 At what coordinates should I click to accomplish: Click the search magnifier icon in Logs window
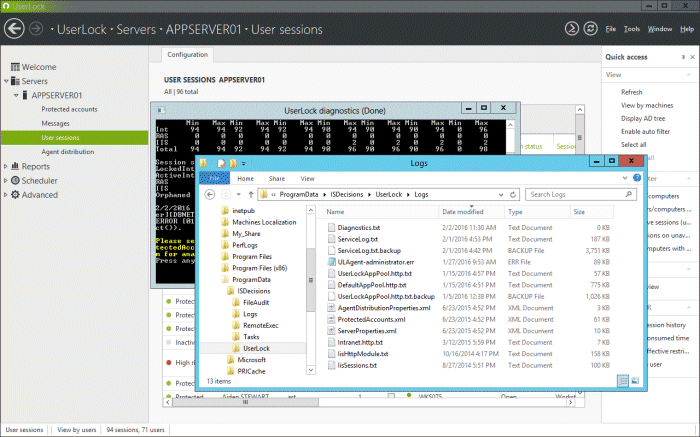coord(629,194)
